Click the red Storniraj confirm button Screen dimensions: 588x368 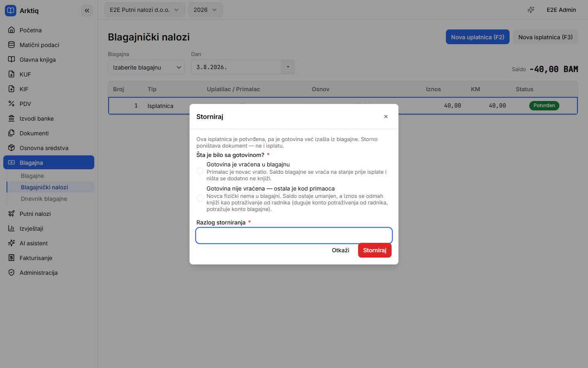click(374, 250)
